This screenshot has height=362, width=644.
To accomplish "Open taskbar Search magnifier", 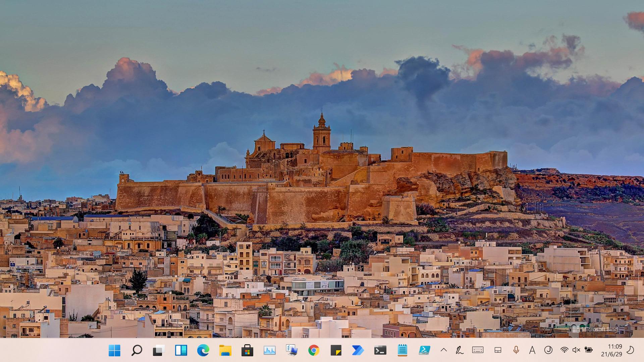I will (137, 350).
